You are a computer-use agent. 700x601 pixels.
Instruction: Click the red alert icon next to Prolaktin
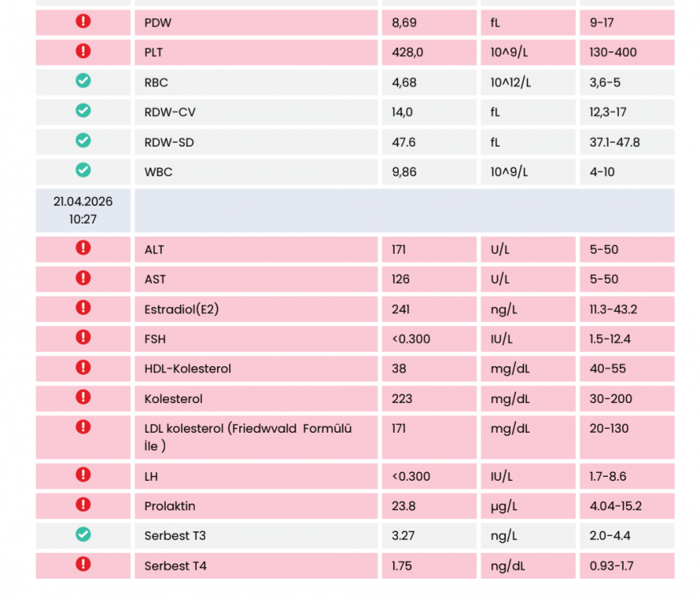[x=83, y=505]
